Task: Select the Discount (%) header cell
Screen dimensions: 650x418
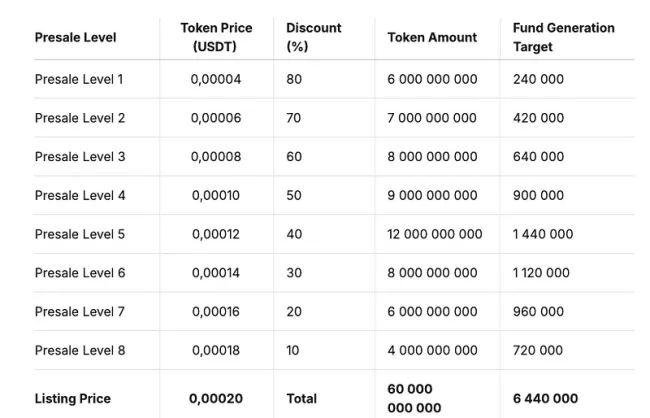Action: (x=313, y=37)
